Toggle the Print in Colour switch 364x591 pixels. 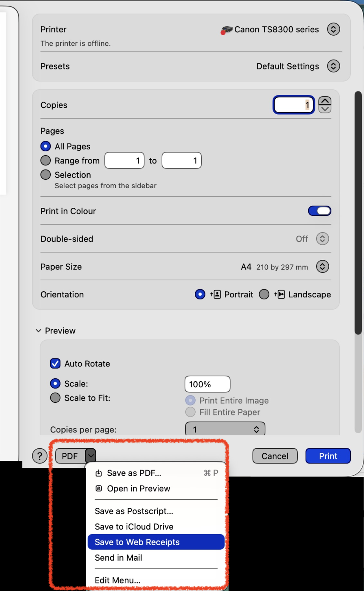(x=319, y=211)
